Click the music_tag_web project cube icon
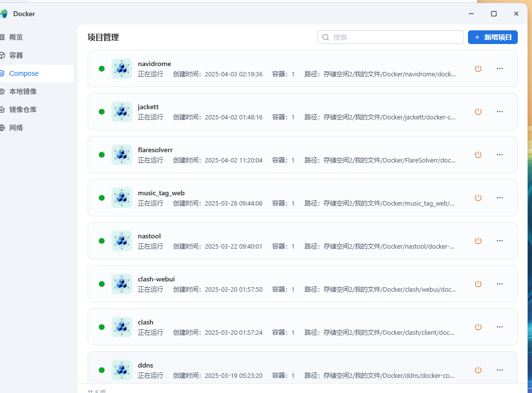Screen dimensions: 532x393 point(122,198)
